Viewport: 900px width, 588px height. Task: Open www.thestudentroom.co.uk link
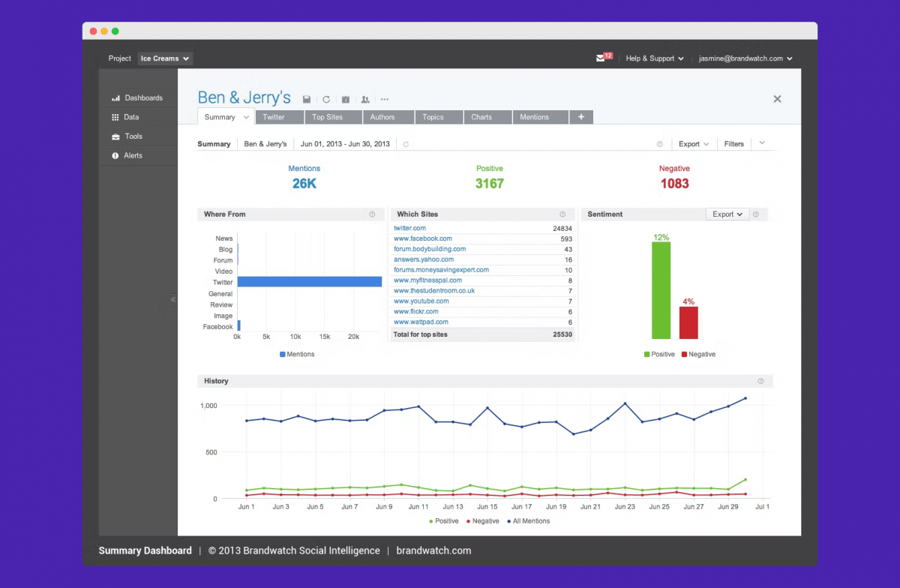434,291
